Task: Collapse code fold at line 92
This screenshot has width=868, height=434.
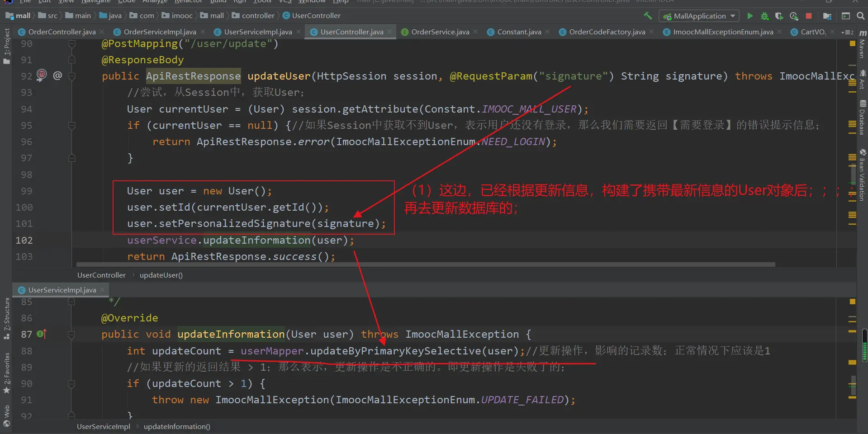Action: point(71,76)
